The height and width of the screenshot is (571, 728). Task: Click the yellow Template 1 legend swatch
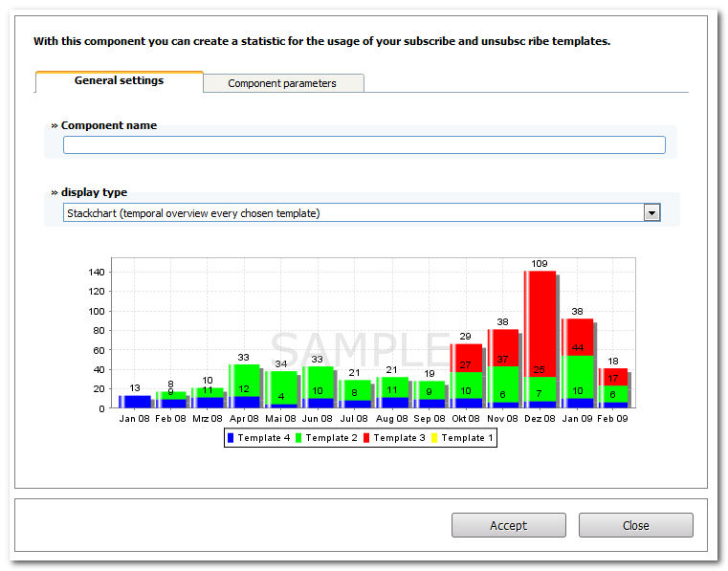434,438
